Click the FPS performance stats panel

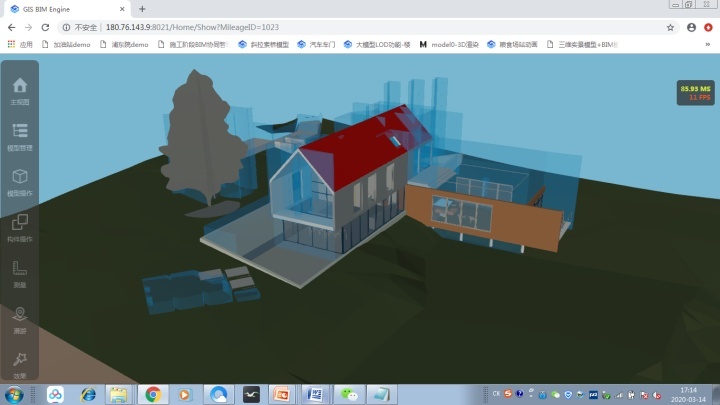pyautogui.click(x=695, y=93)
